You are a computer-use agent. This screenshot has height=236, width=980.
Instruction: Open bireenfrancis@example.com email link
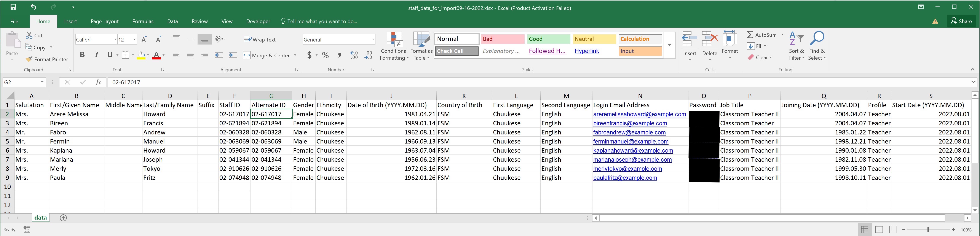pos(630,123)
